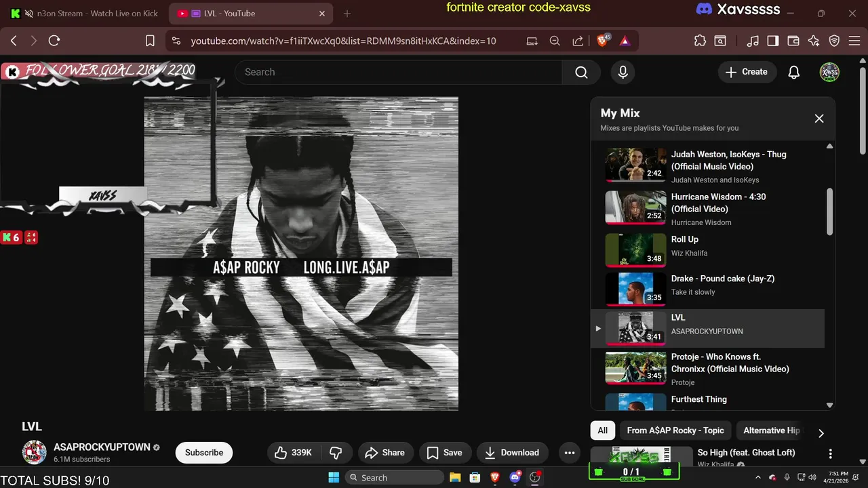Bookmark this page in Brave
This screenshot has height=488, width=868.
point(151,41)
